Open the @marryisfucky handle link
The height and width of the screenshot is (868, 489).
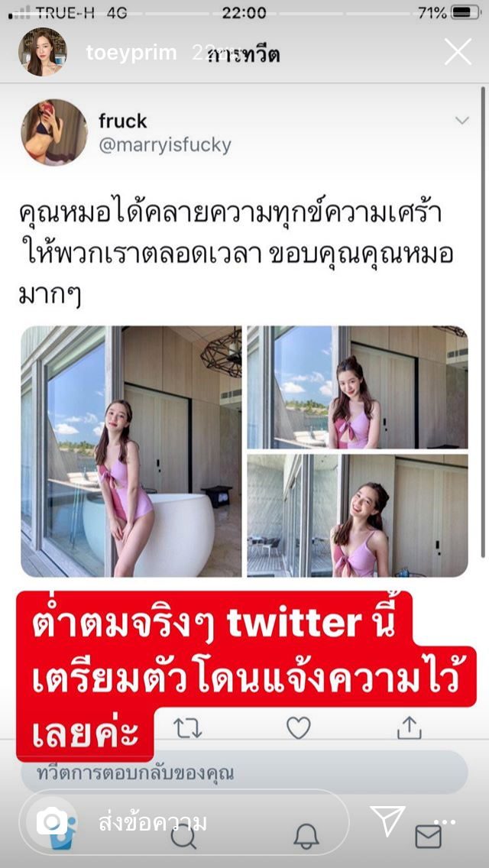pyautogui.click(x=165, y=145)
